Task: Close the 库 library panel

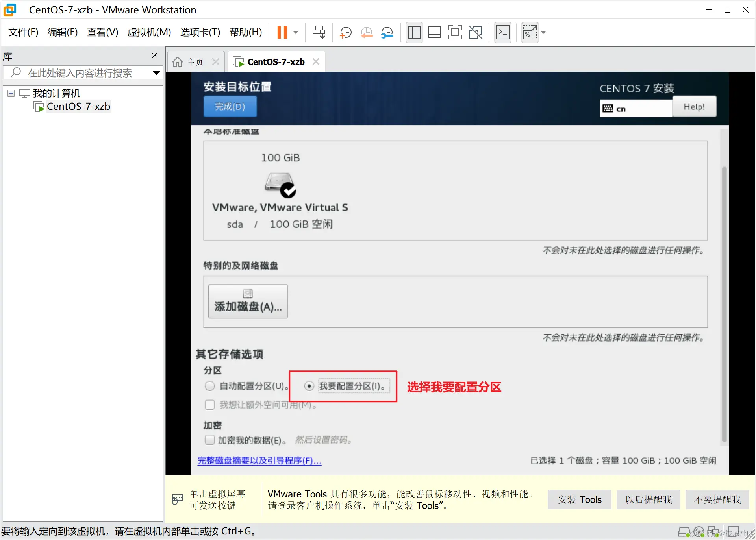Action: (x=155, y=55)
